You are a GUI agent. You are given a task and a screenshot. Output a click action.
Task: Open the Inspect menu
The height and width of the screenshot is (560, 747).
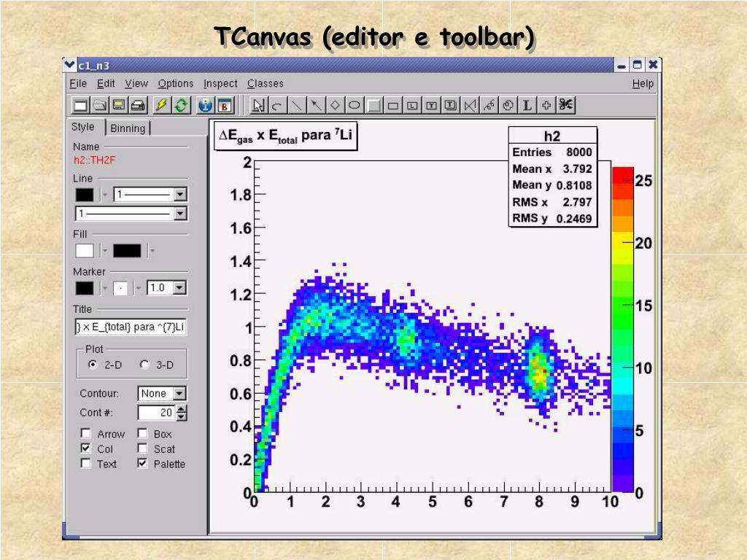coord(220,84)
